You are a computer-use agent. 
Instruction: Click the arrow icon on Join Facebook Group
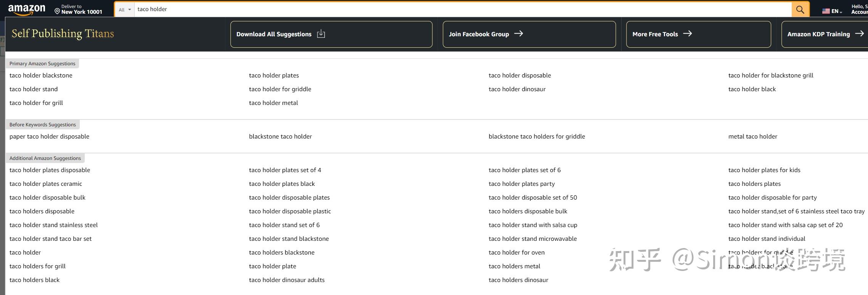click(518, 34)
